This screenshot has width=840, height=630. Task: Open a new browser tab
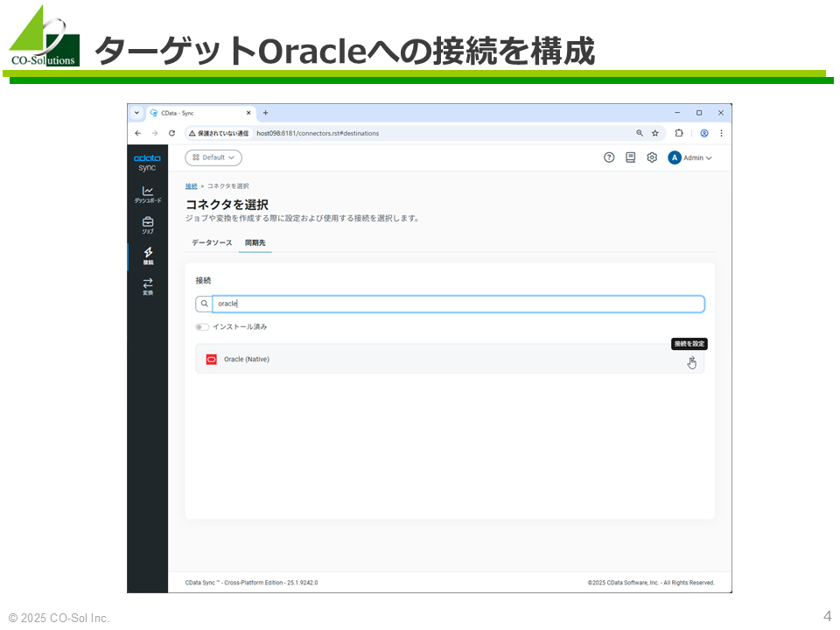[266, 113]
